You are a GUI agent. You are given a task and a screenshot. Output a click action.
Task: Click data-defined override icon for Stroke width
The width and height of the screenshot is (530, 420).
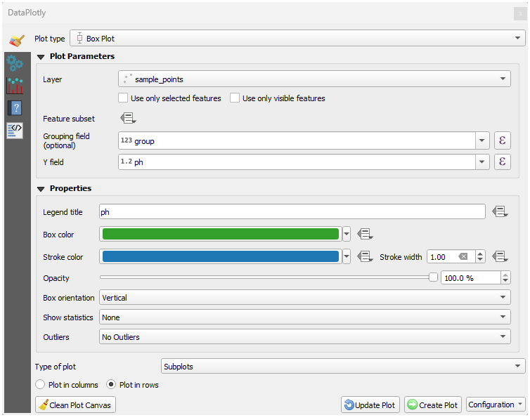click(x=500, y=256)
